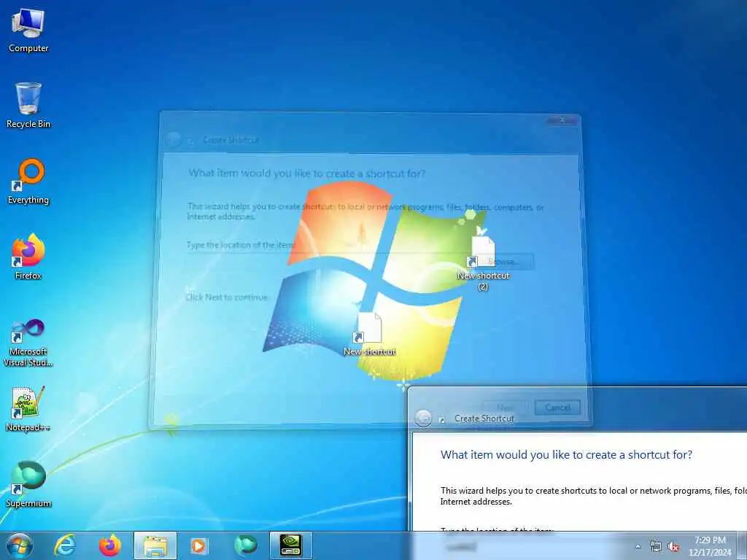Image resolution: width=747 pixels, height=560 pixels.
Task: Open the muted volume tray icon
Action: click(673, 547)
